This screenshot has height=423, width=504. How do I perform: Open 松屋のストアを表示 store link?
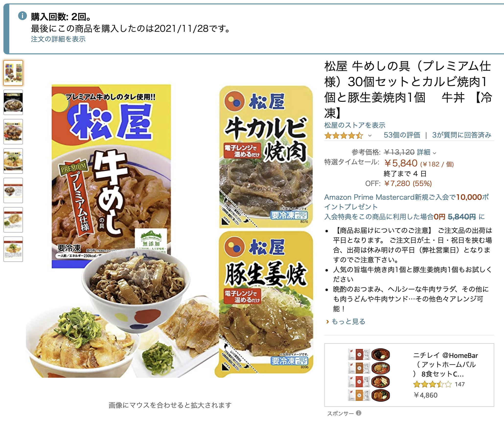[x=355, y=125]
